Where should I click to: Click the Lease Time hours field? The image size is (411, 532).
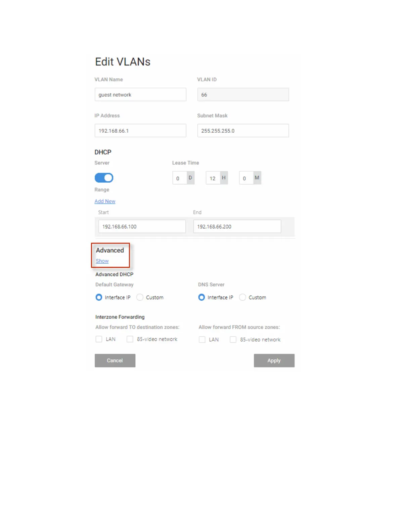(213, 178)
